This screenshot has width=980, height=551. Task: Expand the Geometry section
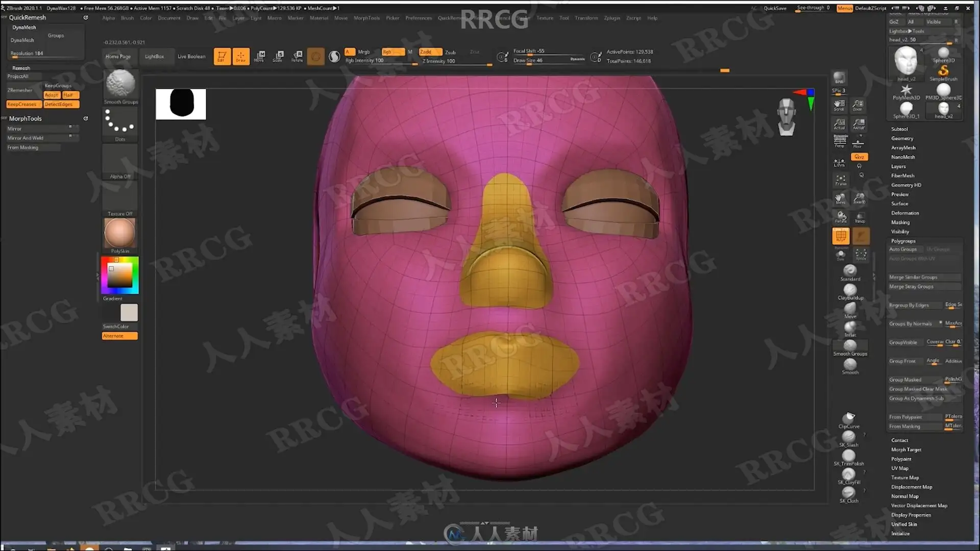(902, 139)
